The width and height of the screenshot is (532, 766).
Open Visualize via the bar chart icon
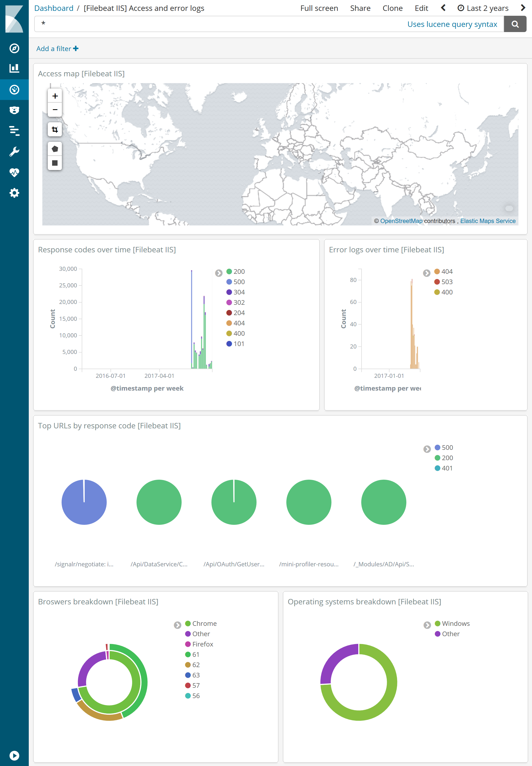pos(14,68)
